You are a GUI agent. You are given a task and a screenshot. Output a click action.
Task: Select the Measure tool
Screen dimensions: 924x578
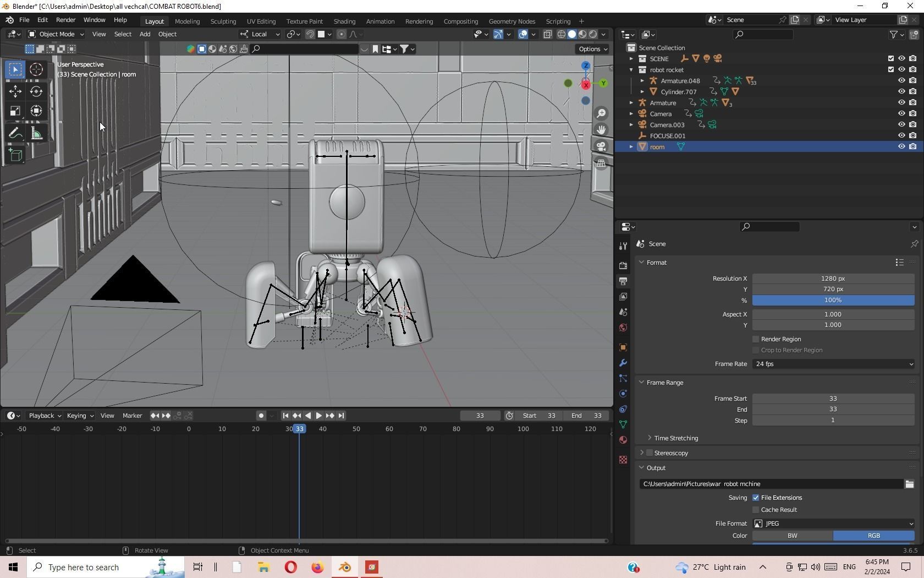[x=36, y=134]
